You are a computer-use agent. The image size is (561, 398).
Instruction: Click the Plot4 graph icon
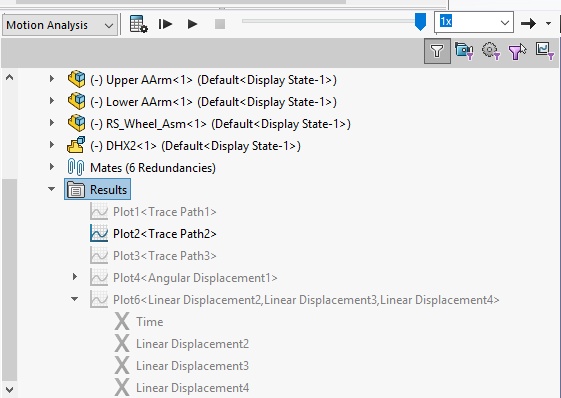[99, 277]
